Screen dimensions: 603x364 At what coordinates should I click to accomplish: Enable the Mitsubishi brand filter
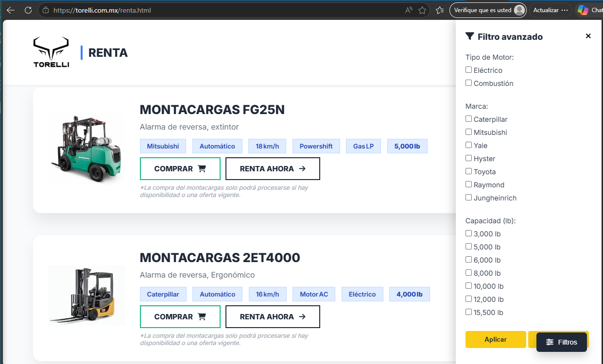tap(468, 132)
